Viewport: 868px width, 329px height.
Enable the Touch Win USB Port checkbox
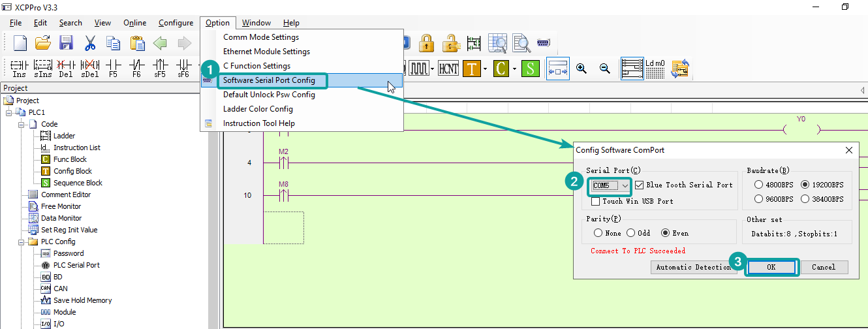[595, 201]
